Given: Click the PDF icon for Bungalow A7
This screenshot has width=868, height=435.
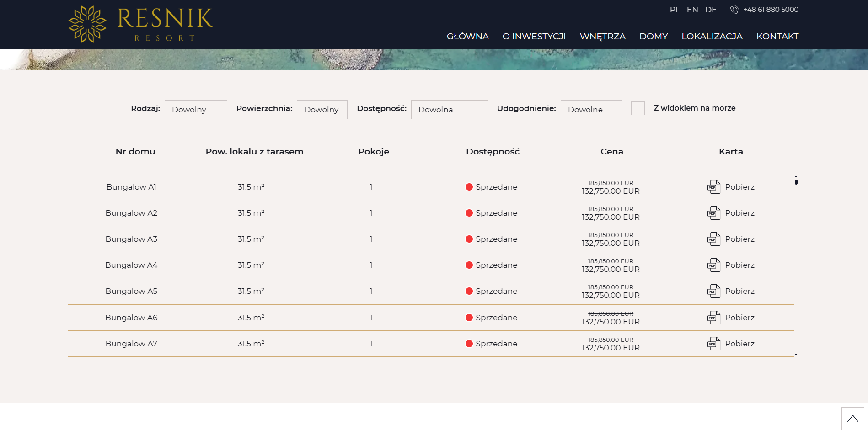Looking at the screenshot, I should (x=714, y=344).
